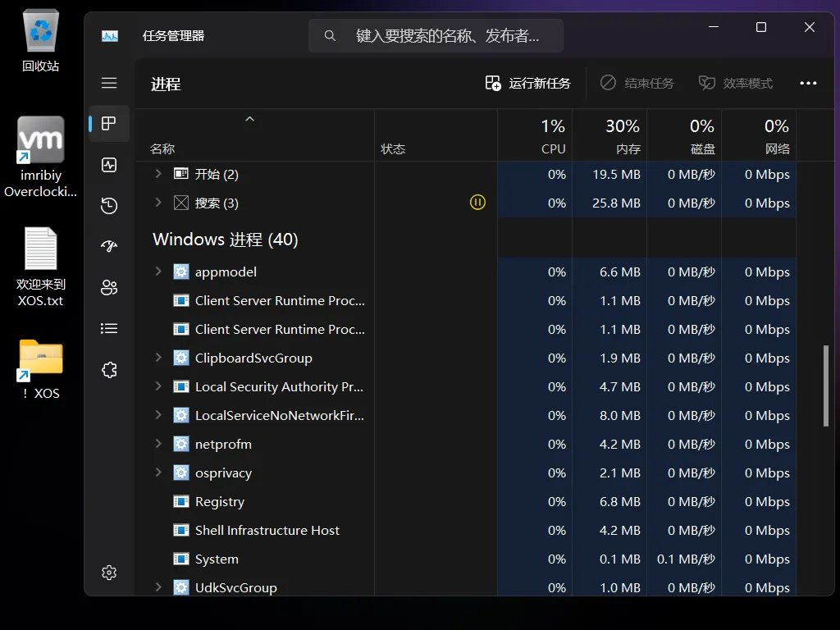Click the 进程 page title heading

click(166, 83)
